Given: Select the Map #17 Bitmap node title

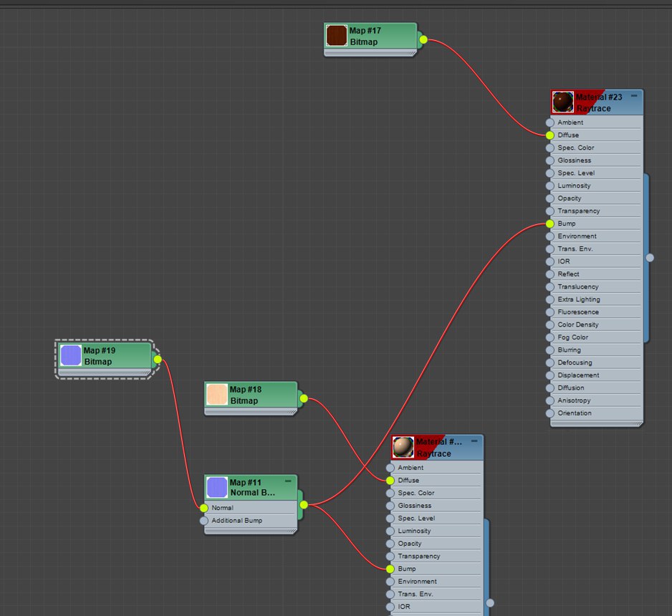Looking at the screenshot, I should (365, 37).
